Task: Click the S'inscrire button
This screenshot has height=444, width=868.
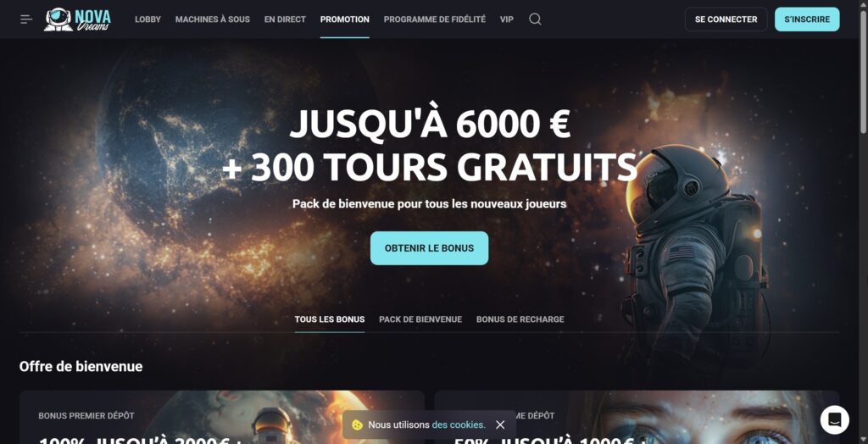Action: pyautogui.click(x=807, y=19)
